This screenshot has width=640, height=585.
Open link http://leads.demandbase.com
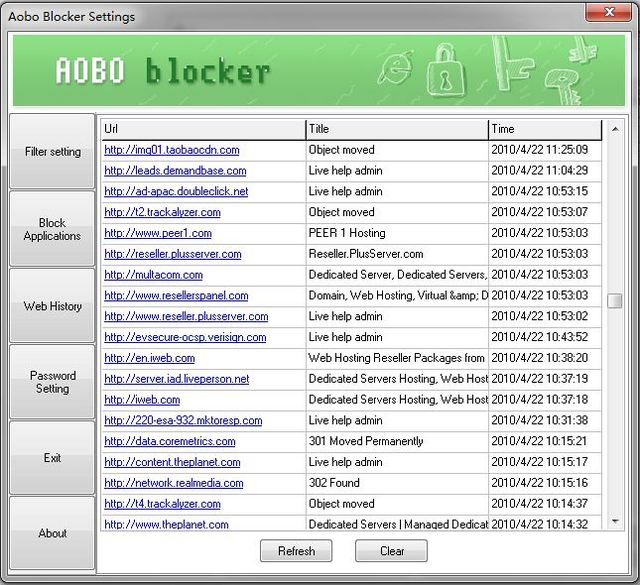coord(175,171)
